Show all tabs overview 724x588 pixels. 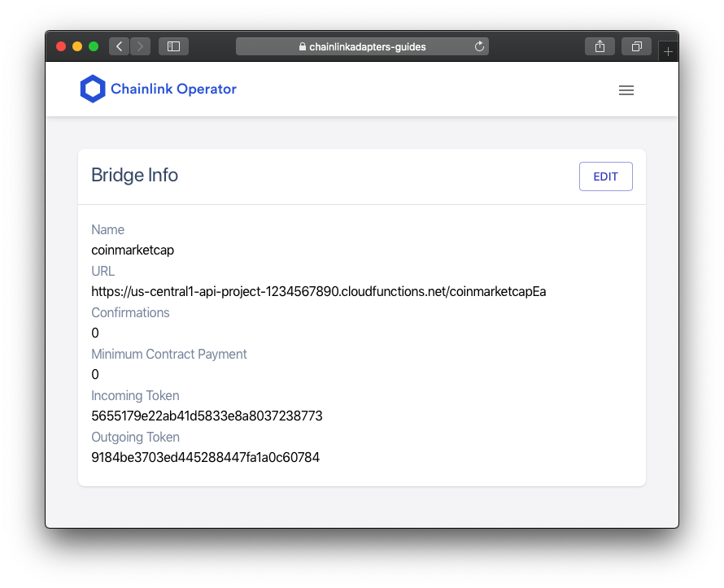(x=637, y=46)
